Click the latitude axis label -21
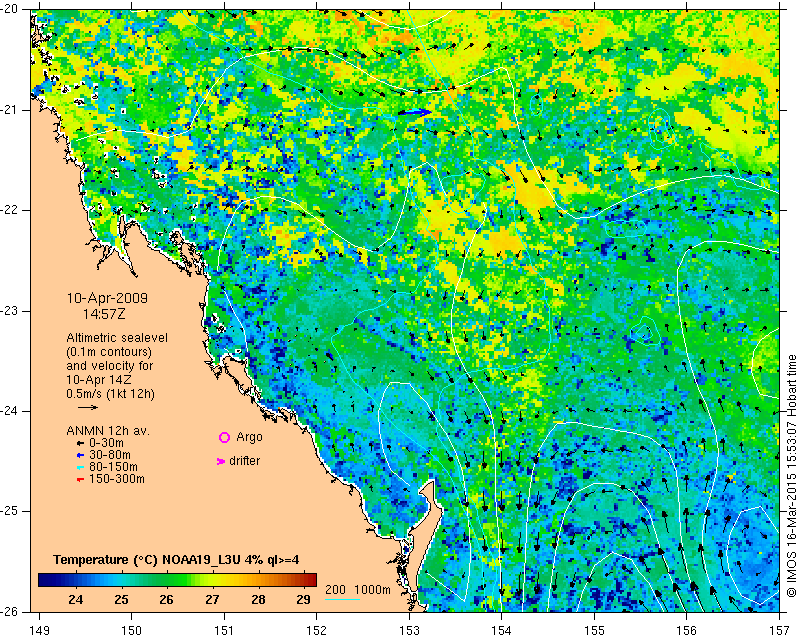 pos(9,110)
